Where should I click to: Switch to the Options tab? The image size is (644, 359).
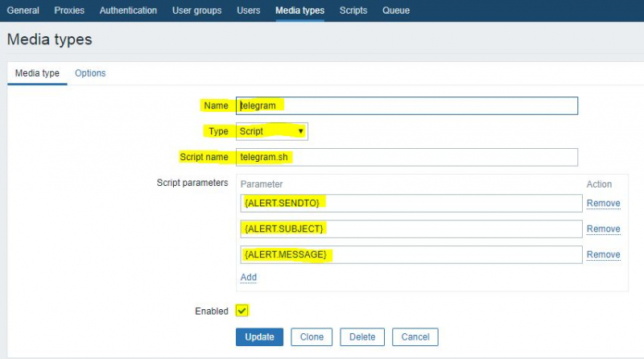90,73
